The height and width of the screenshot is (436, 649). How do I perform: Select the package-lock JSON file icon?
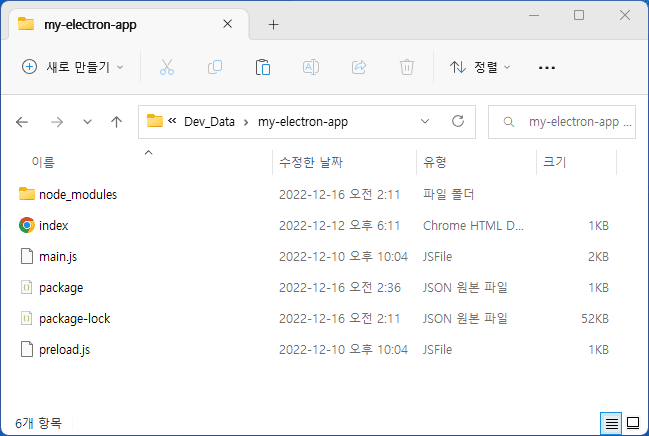26,318
